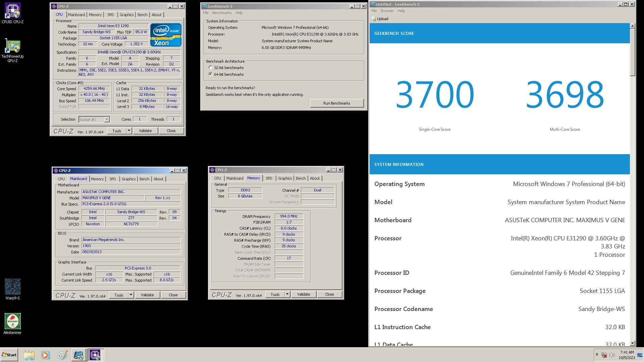Click the CPU-Z Memory window title icon
This screenshot has height=362, width=644.
coord(212,170)
